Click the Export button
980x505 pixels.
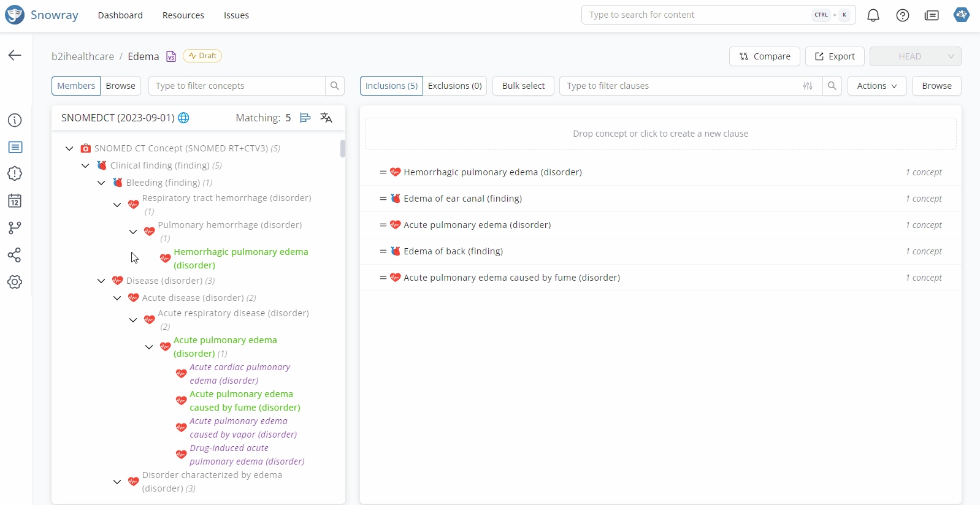(x=834, y=56)
